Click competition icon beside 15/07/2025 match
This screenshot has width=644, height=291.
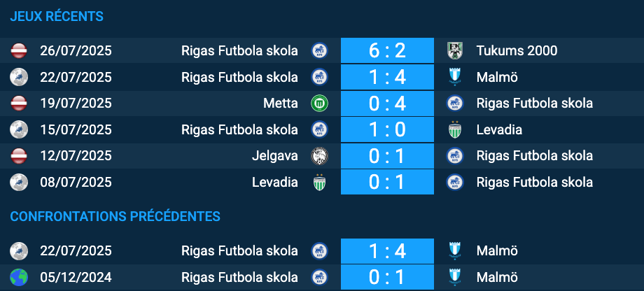point(18,129)
